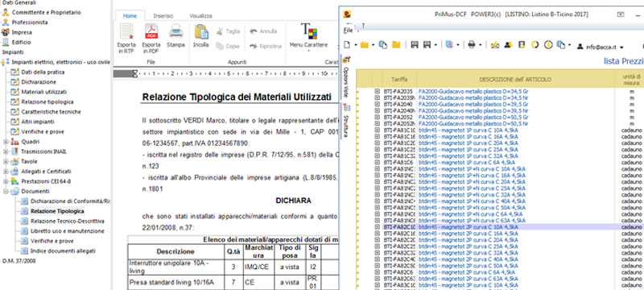Open dropdown arrow next to save-as icon

[x=436, y=45]
